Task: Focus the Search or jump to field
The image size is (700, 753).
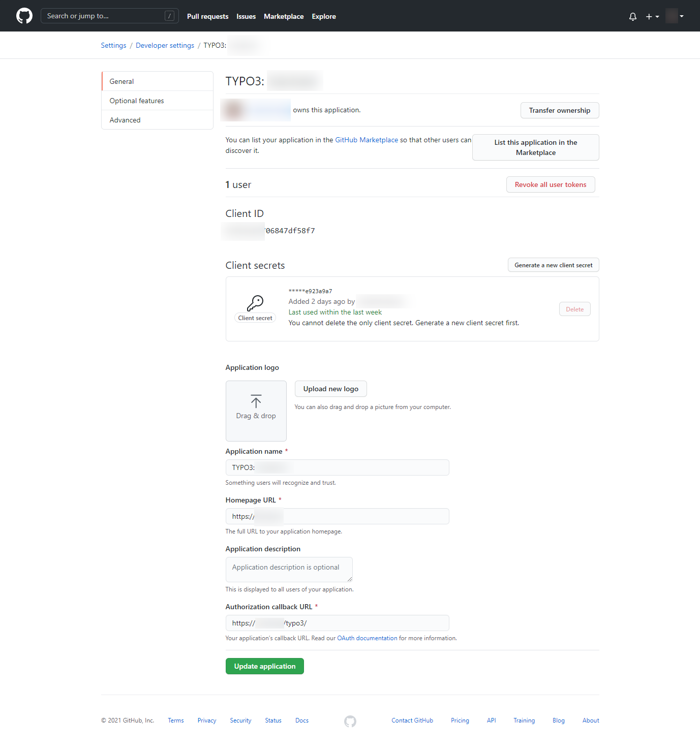Action: click(109, 16)
